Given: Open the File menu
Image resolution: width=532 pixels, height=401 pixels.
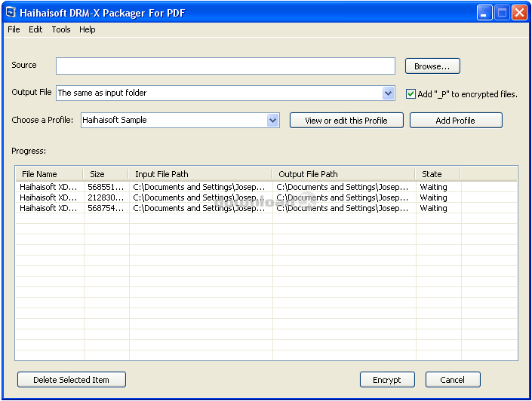Looking at the screenshot, I should 14,29.
